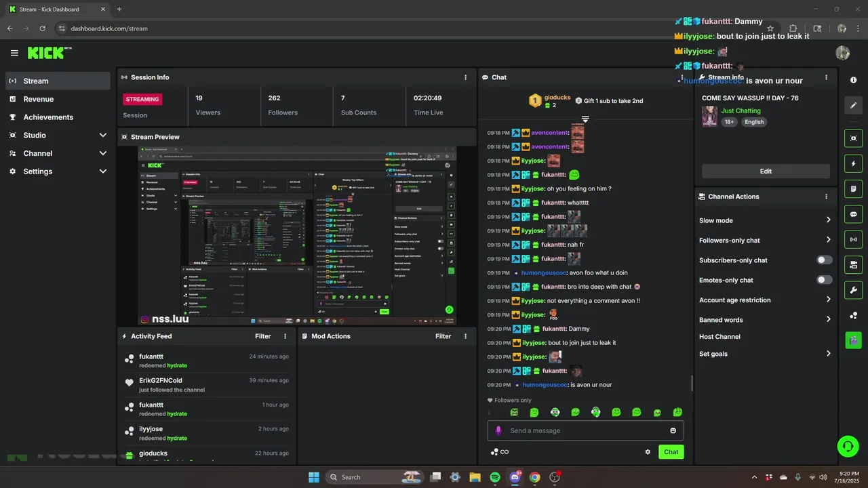Screen dimensions: 868x488
Task: Expand Set goals options
Action: (828, 354)
